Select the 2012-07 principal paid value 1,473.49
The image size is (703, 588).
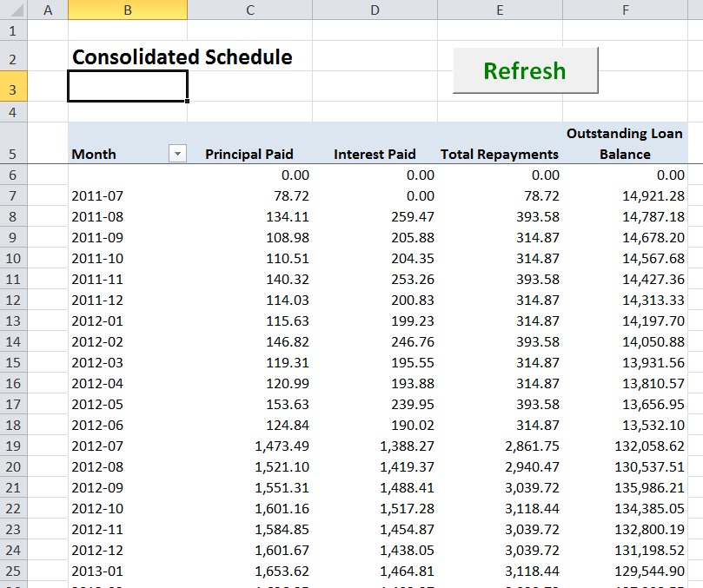(249, 446)
